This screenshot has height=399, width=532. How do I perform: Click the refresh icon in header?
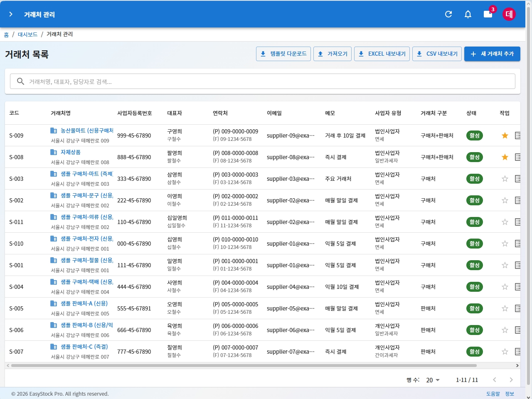[448, 14]
